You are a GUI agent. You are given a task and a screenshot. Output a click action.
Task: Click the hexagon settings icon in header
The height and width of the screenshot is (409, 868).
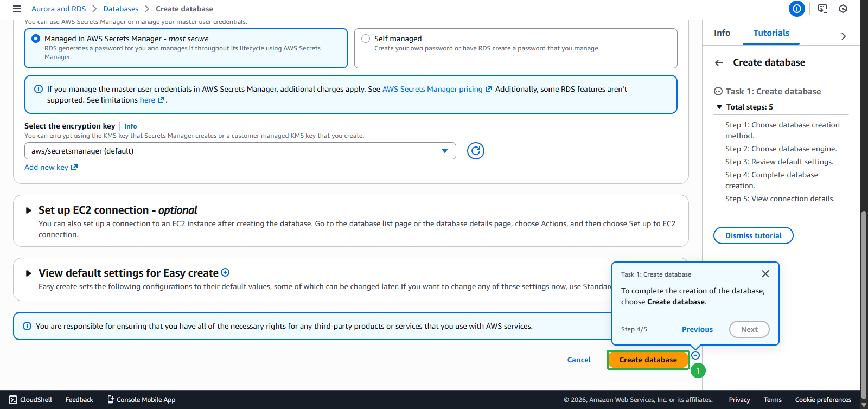(x=843, y=9)
